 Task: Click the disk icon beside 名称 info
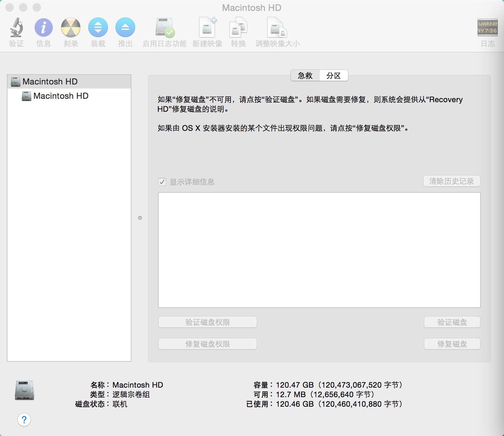click(x=25, y=390)
